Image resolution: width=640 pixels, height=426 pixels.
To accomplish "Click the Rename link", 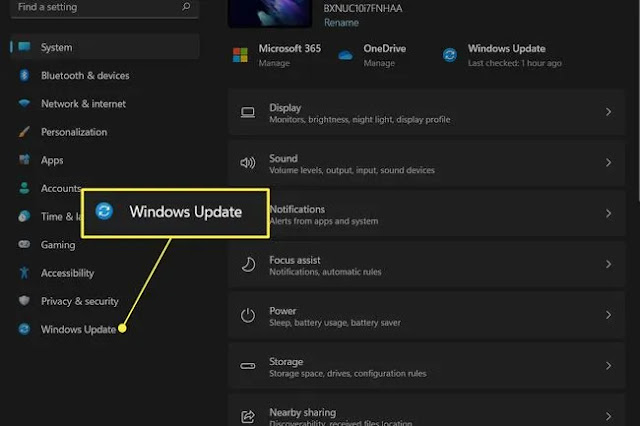I will 341,22.
